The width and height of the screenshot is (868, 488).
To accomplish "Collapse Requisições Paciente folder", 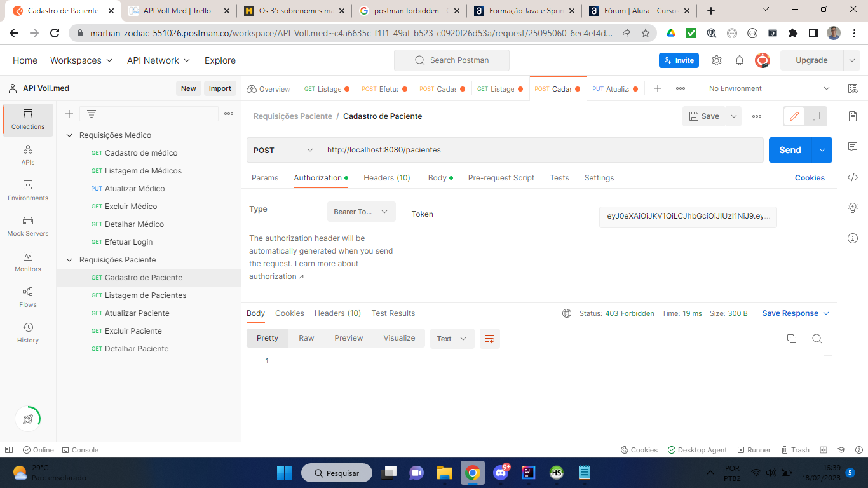I will (69, 260).
